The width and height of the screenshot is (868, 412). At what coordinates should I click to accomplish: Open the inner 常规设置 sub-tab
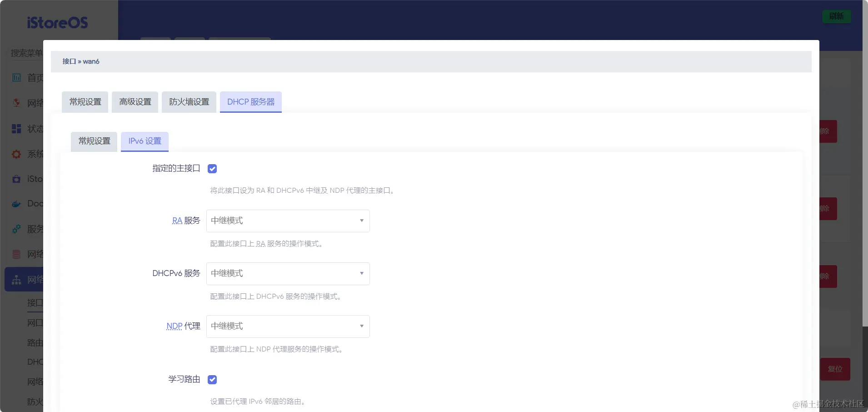pyautogui.click(x=94, y=141)
